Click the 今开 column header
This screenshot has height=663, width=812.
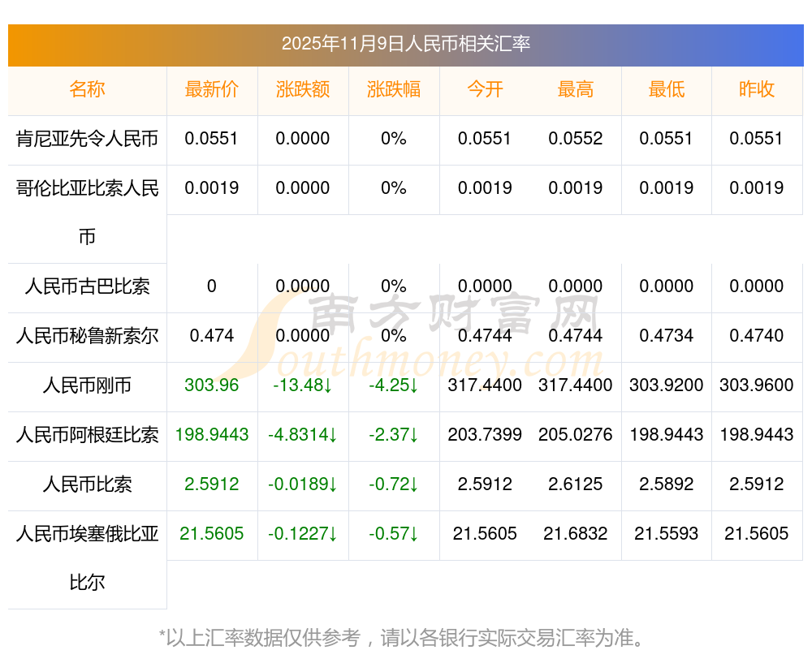pyautogui.click(x=485, y=90)
